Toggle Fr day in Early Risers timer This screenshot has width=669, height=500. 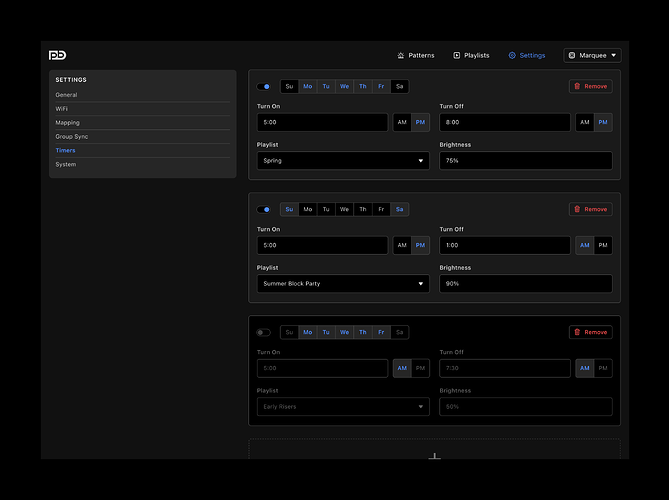pyautogui.click(x=381, y=332)
